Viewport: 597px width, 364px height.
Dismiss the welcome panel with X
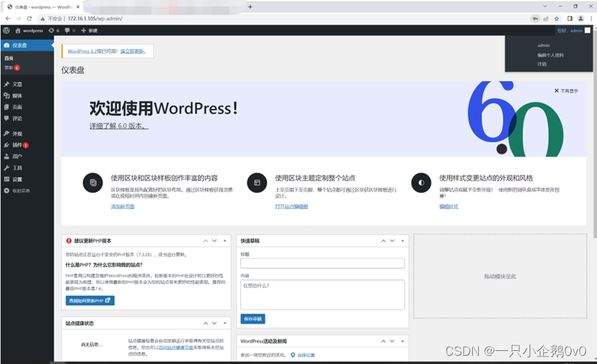coord(566,91)
